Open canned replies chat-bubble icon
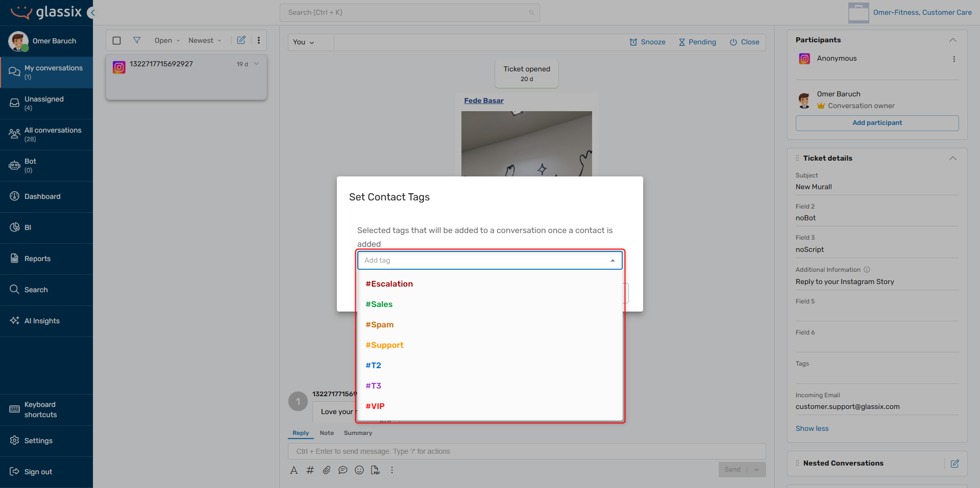Viewport: 980px width, 488px height. [x=343, y=470]
